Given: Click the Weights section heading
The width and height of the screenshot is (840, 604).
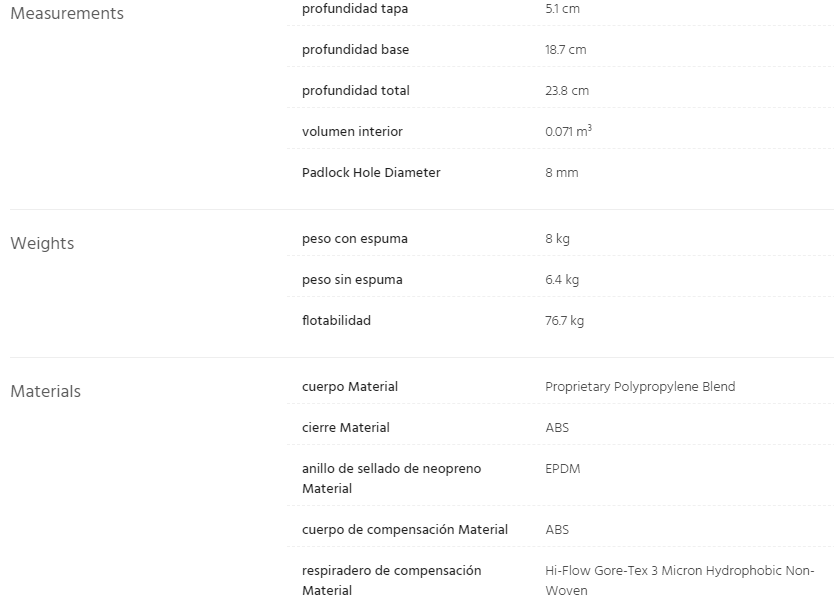Looking at the screenshot, I should (42, 244).
